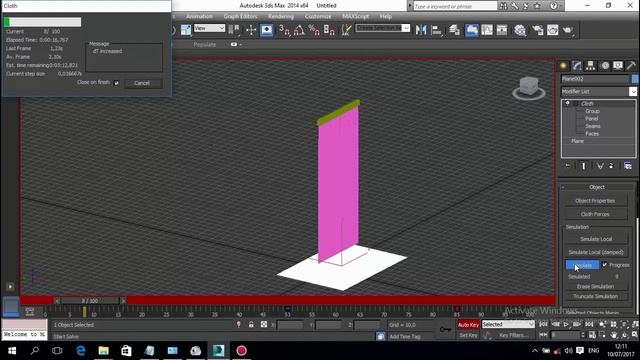Click the Truncate Simulation button
The image size is (640, 360).
[596, 296]
